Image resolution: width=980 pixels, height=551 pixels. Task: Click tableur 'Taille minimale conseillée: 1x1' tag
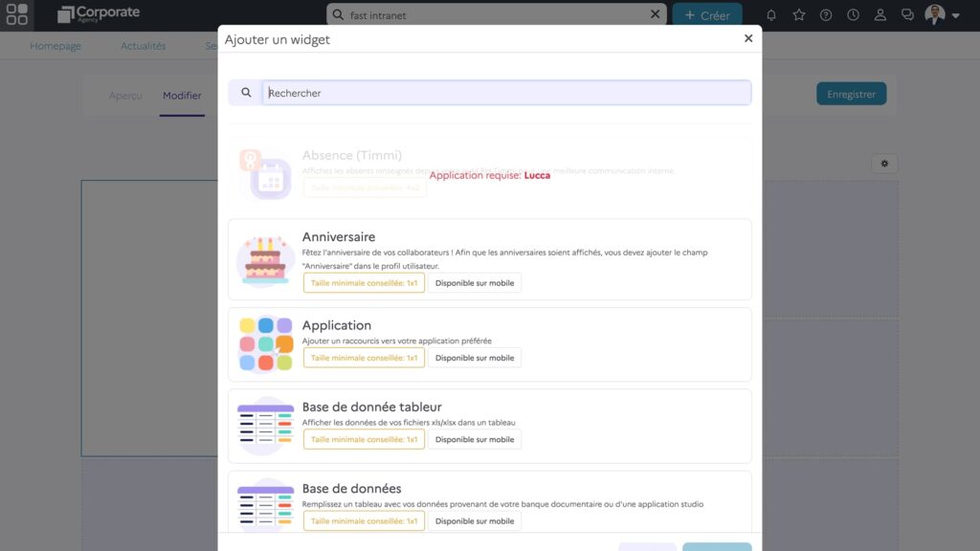[364, 439]
